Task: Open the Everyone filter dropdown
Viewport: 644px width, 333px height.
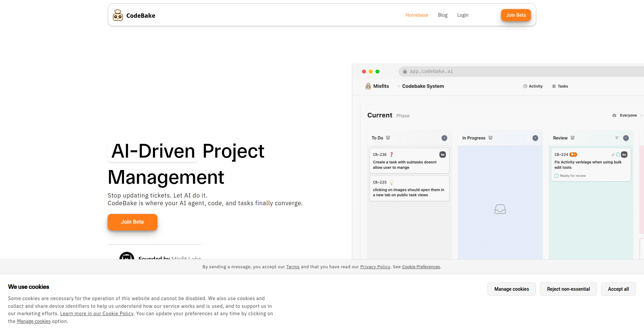Action: tap(628, 115)
